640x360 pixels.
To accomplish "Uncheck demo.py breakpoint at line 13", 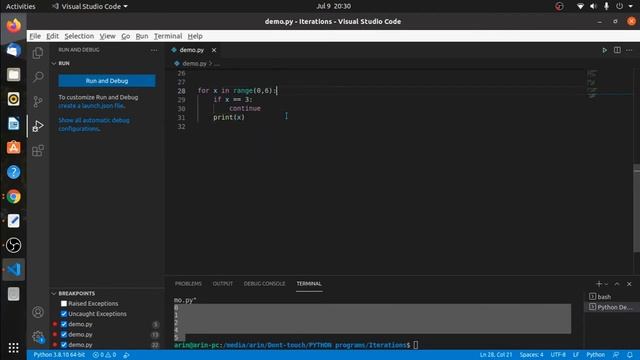I will (64, 334).
